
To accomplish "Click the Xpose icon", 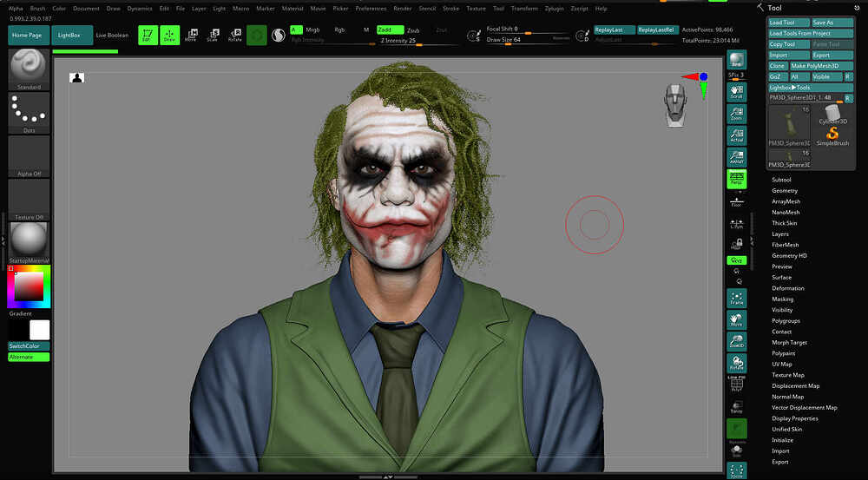I will pos(736,470).
